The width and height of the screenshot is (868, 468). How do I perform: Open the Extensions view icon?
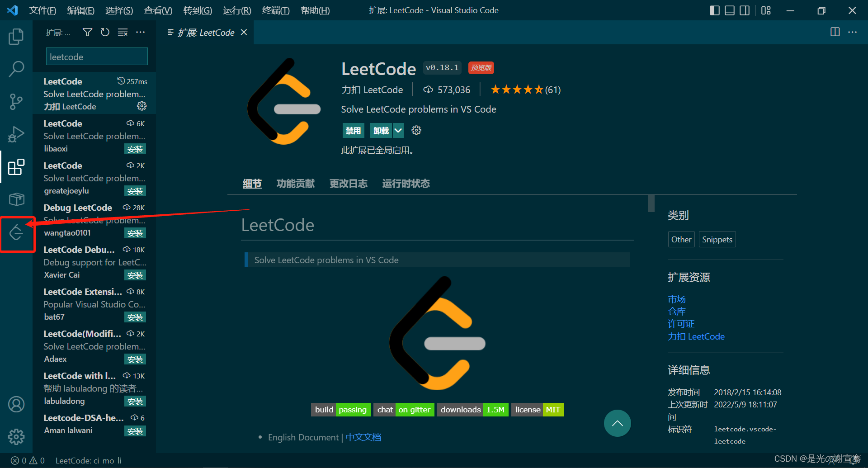tap(16, 167)
